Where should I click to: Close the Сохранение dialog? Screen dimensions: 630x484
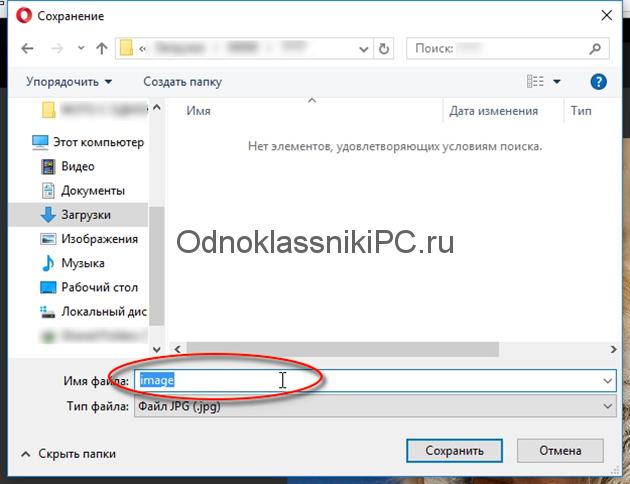[x=606, y=16]
